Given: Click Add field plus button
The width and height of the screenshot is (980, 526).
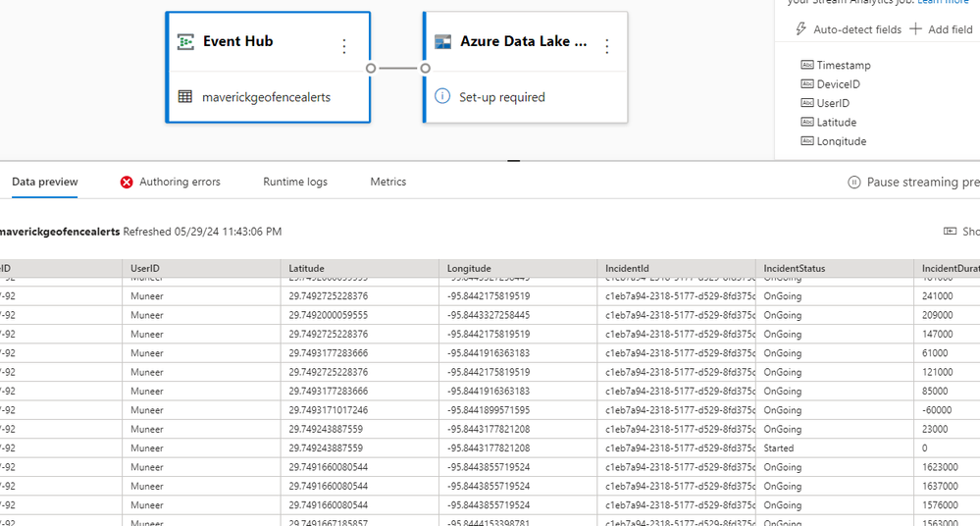Looking at the screenshot, I should click(915, 29).
